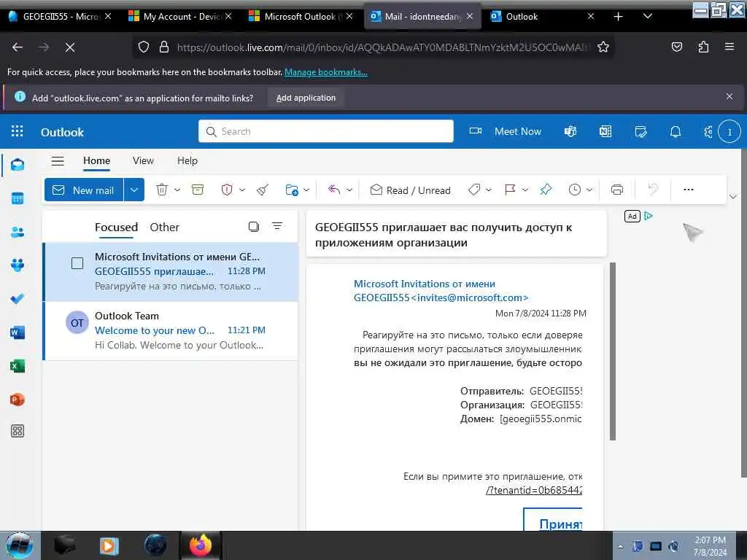The height and width of the screenshot is (560, 747).
Task: Click the Add application button
Action: click(x=306, y=98)
